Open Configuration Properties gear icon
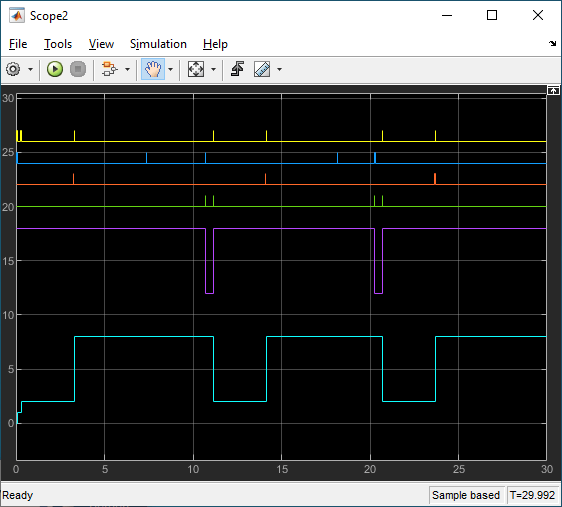Image resolution: width=562 pixels, height=507 pixels. click(x=13, y=69)
